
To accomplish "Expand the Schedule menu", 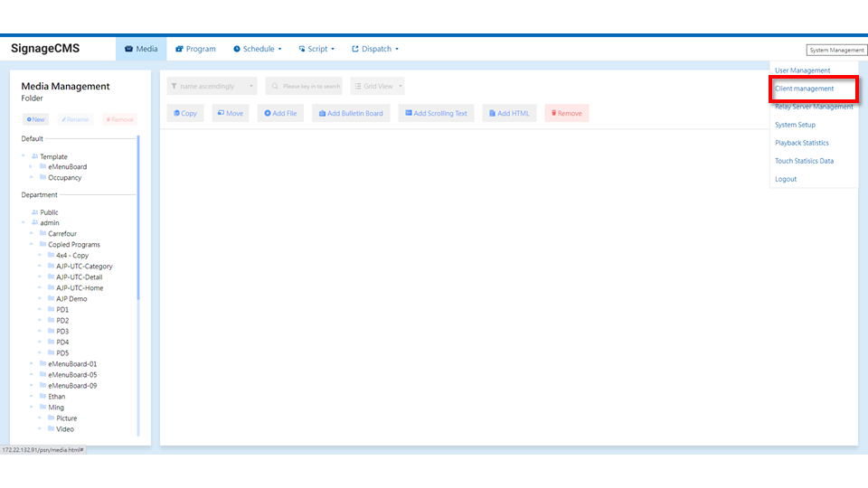I will [258, 49].
